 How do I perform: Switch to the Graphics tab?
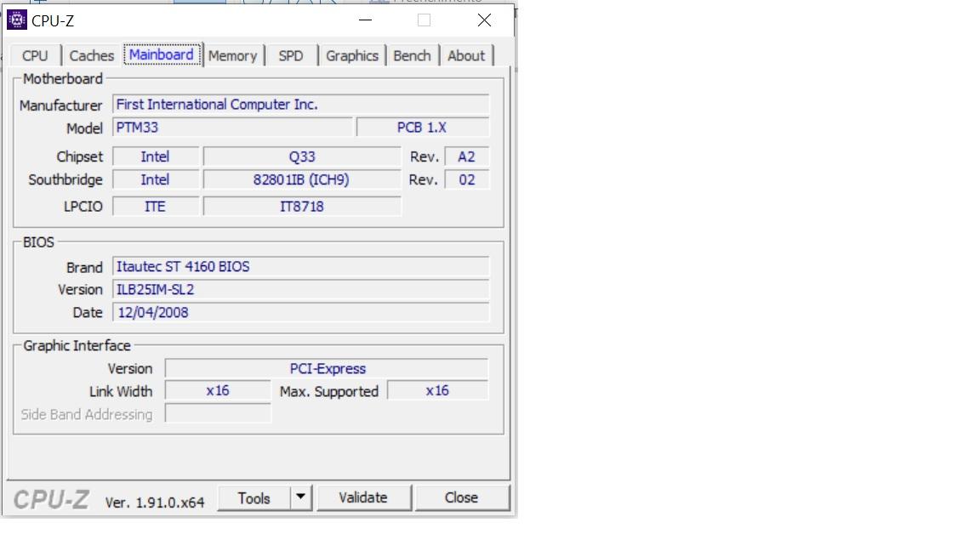click(x=352, y=55)
